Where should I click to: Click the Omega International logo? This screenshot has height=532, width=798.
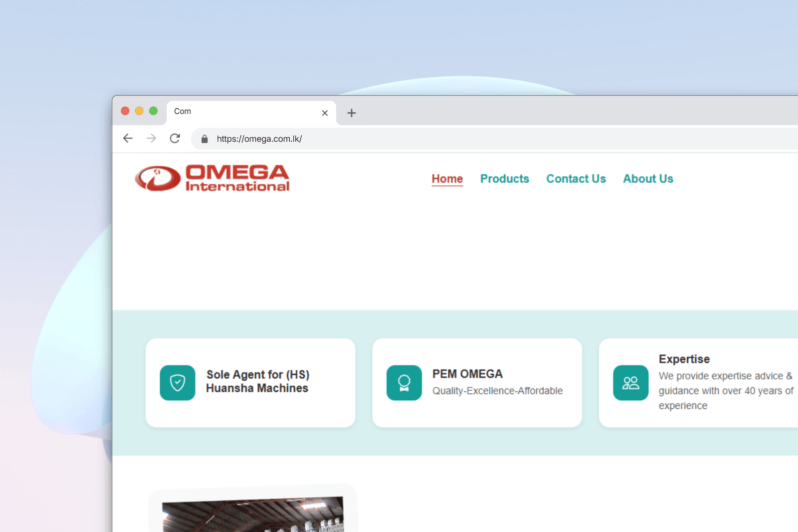point(212,178)
